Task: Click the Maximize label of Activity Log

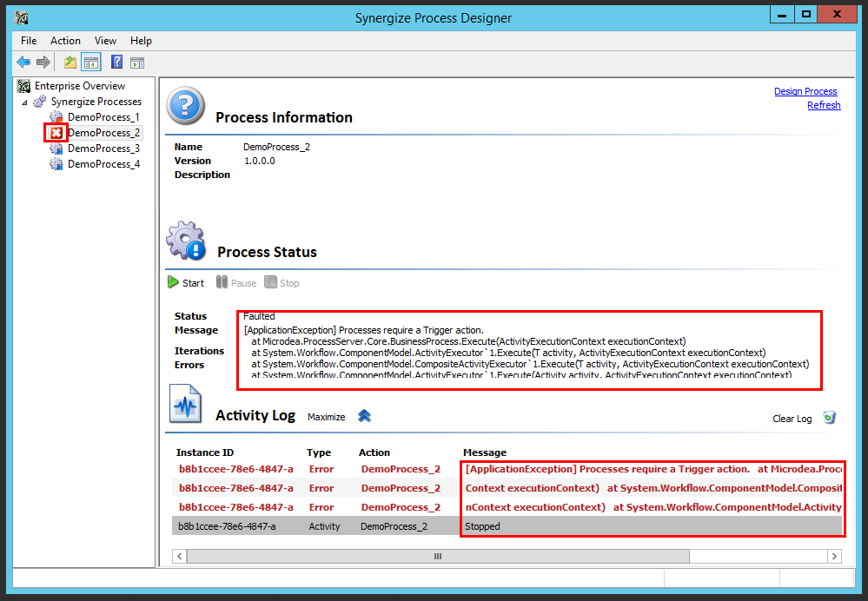Action: point(326,417)
